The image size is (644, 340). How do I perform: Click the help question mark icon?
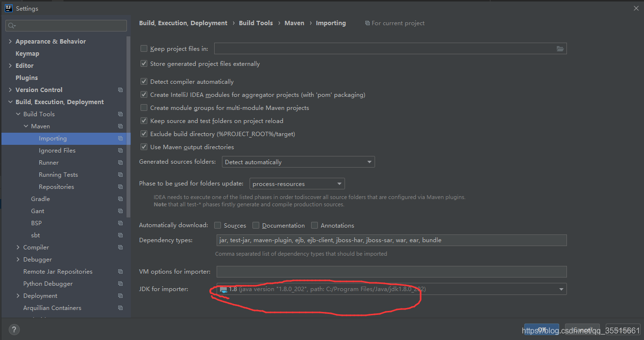coord(14,329)
